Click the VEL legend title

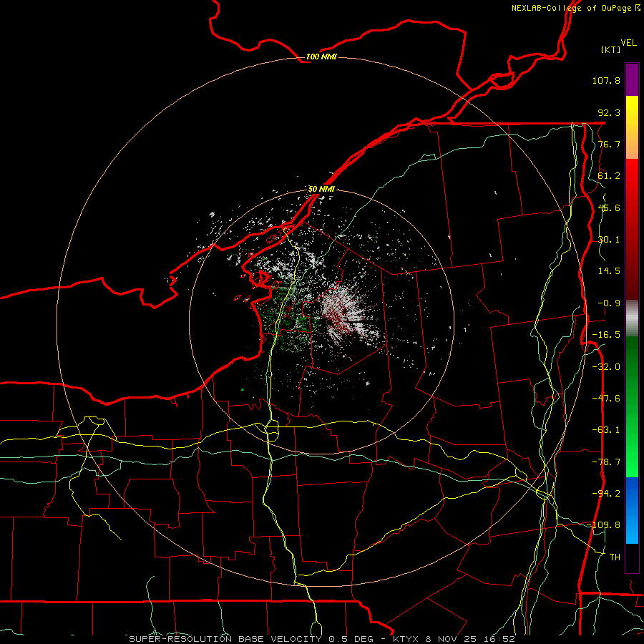pos(628,43)
